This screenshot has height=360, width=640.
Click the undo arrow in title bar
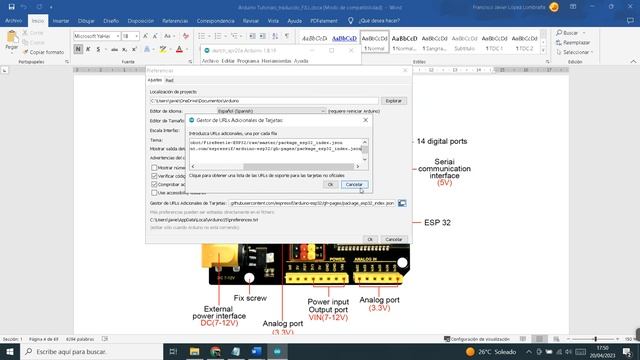(x=24, y=7)
